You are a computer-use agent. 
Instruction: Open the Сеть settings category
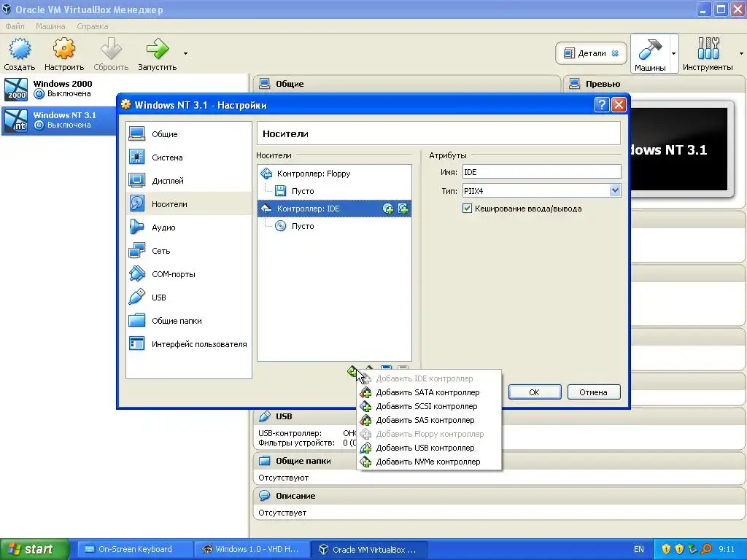[x=189, y=251]
